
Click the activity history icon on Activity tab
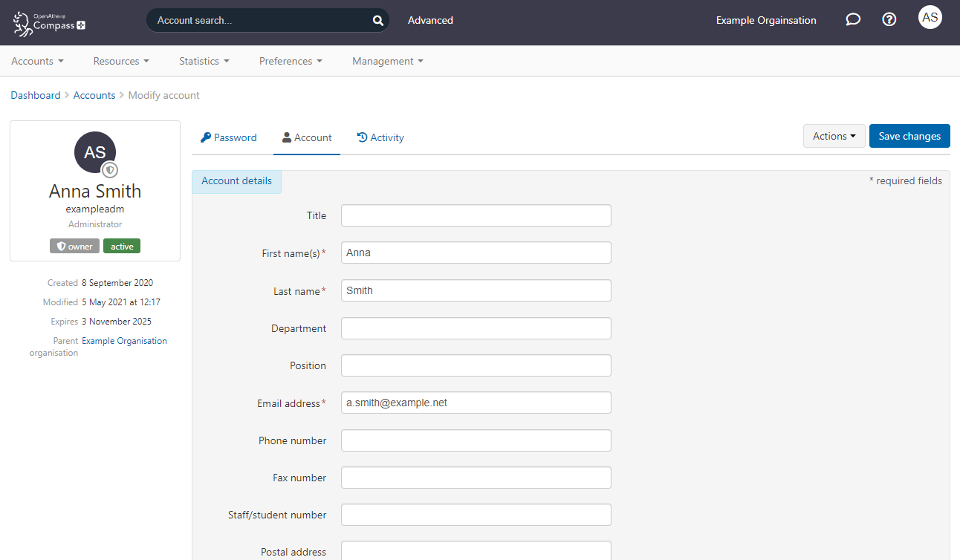click(x=360, y=137)
